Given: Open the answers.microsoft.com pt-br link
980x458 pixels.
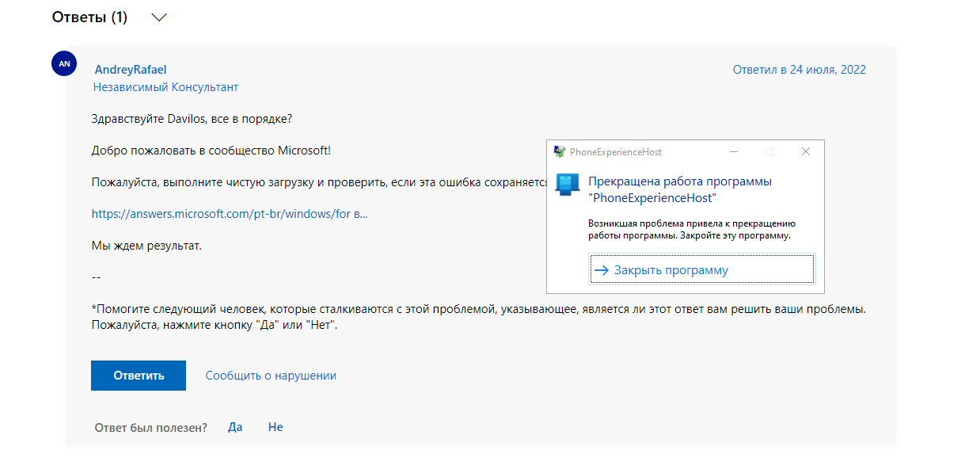Looking at the screenshot, I should pos(230,214).
